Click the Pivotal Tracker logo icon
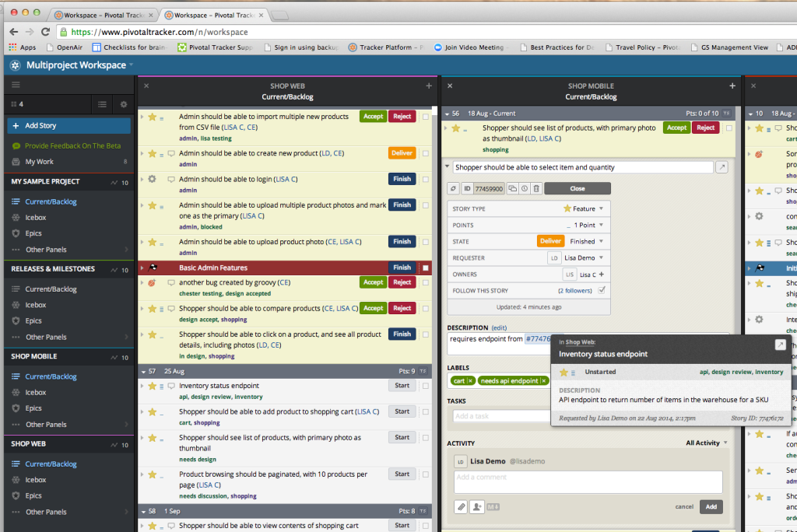 click(16, 65)
